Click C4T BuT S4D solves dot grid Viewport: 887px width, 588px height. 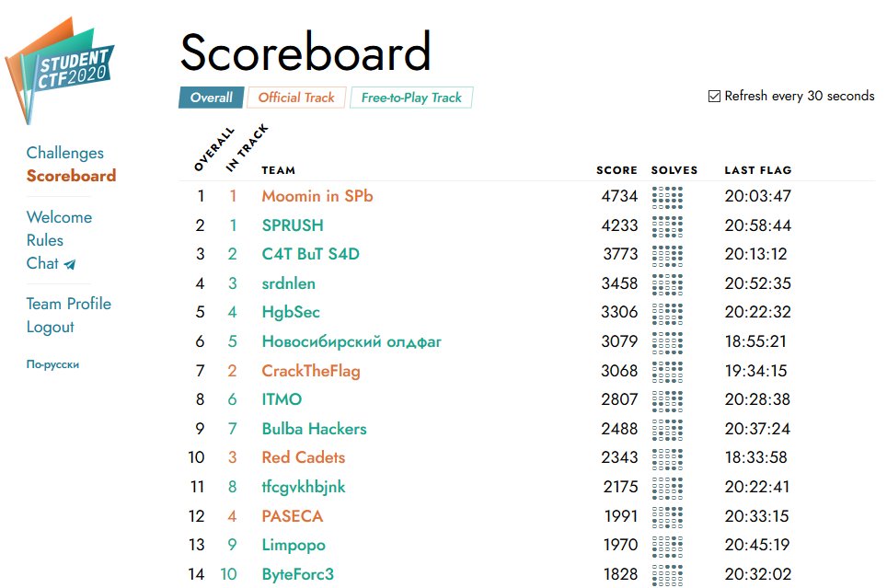tap(667, 255)
